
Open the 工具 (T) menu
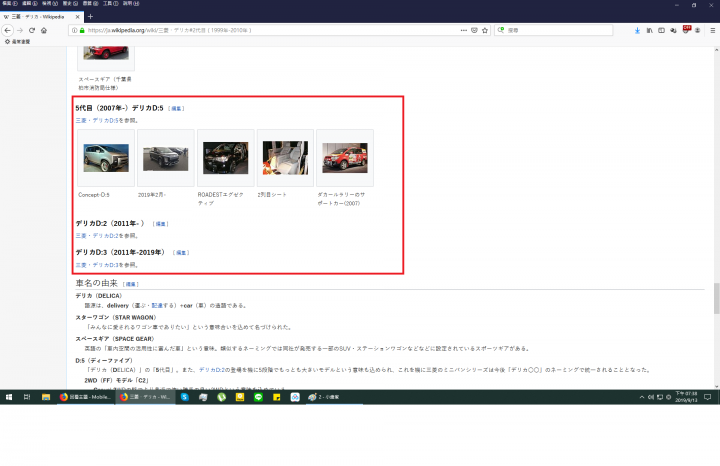[111, 3]
